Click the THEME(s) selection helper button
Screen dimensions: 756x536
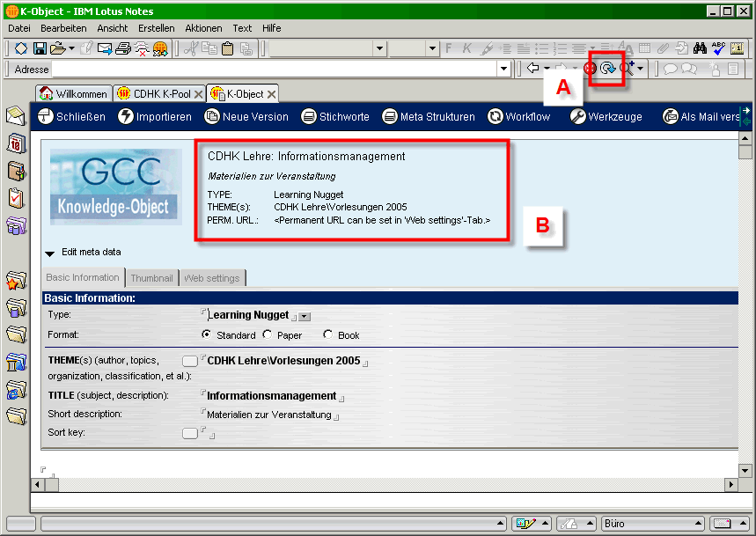pyautogui.click(x=190, y=361)
